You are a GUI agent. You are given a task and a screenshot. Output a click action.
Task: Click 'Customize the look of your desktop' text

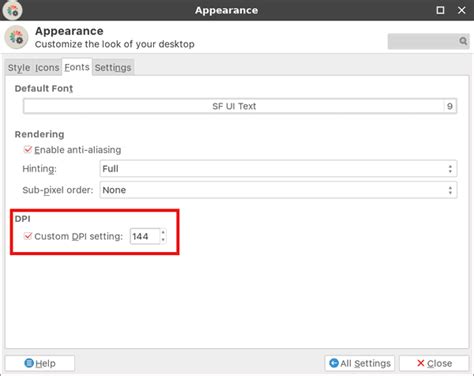pos(115,44)
